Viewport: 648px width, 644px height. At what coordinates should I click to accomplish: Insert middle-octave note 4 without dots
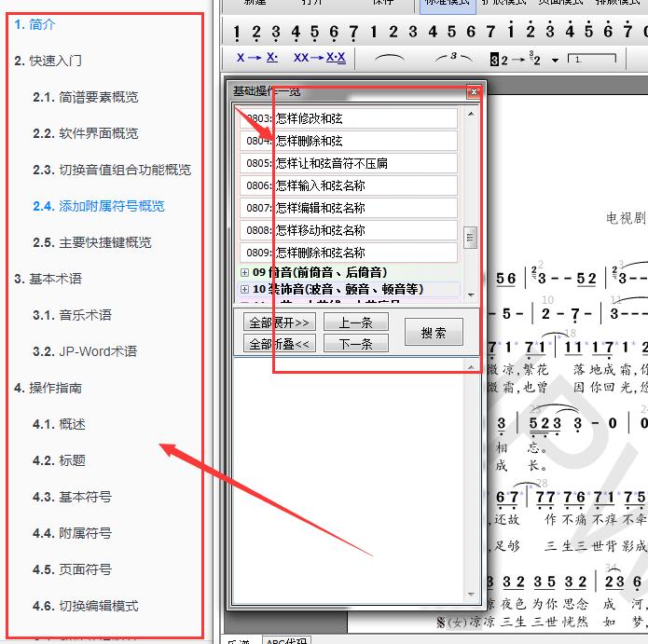433,32
